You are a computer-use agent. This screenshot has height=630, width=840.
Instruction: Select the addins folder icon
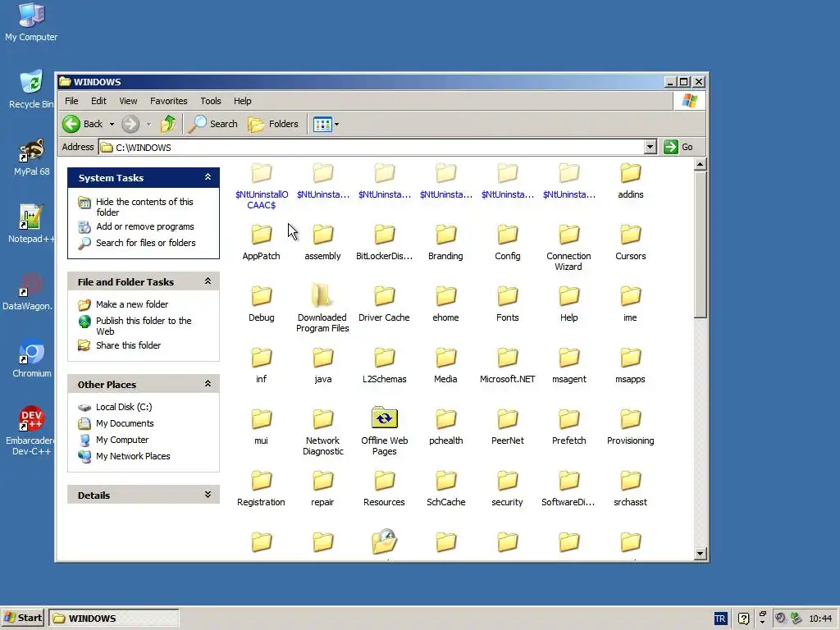631,173
